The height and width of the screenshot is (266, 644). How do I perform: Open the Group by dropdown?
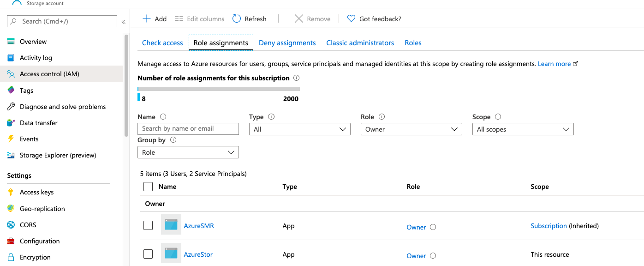pyautogui.click(x=188, y=152)
